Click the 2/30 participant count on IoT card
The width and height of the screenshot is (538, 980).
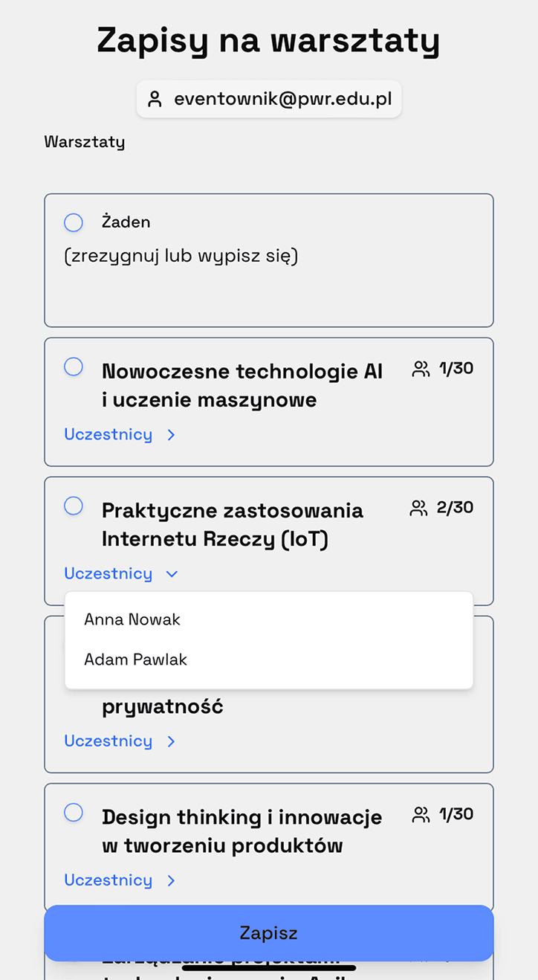pos(455,508)
